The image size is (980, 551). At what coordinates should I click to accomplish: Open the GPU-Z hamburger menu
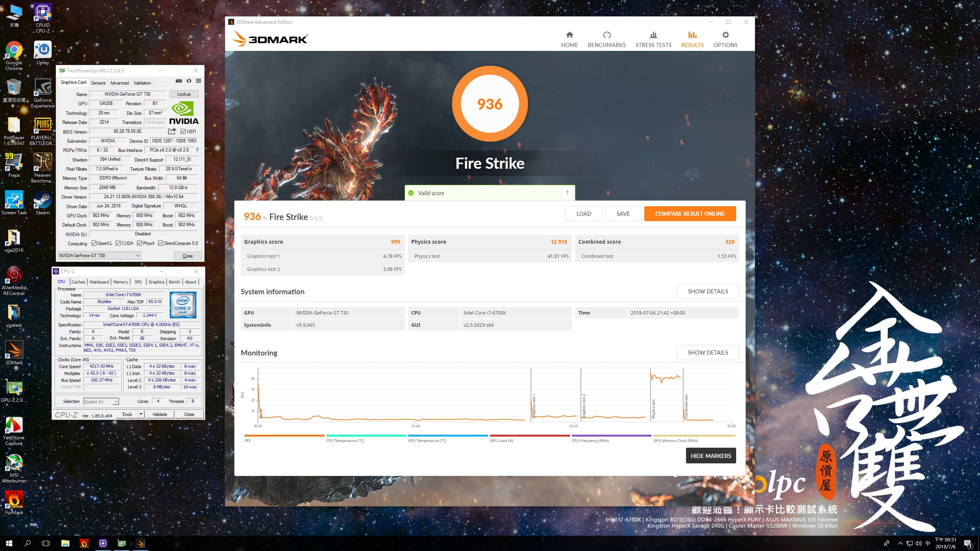coord(198,81)
